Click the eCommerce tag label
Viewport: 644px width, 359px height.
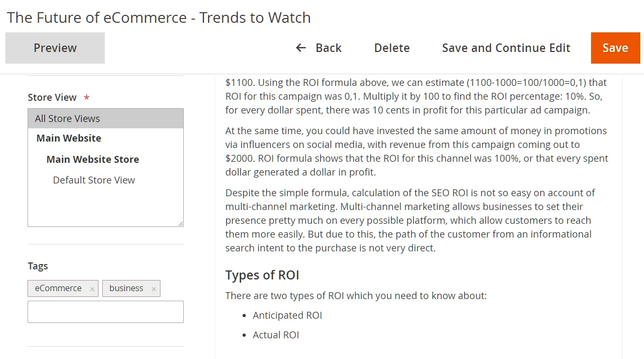point(58,288)
